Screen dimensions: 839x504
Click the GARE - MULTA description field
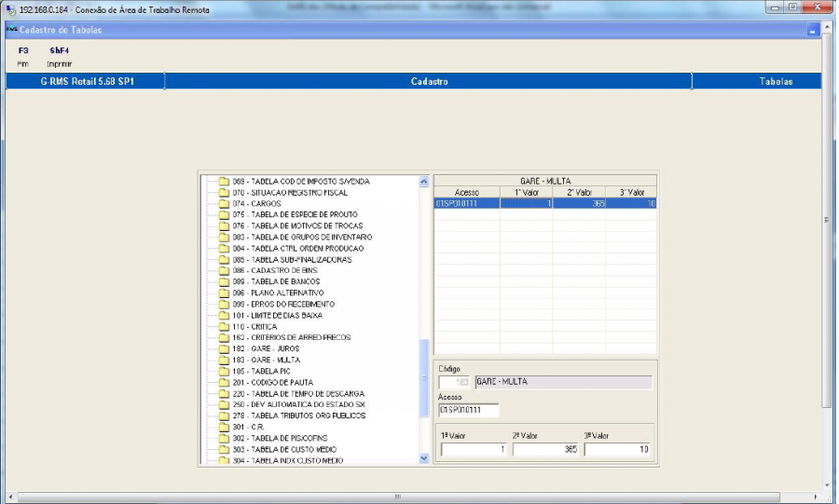(563, 382)
